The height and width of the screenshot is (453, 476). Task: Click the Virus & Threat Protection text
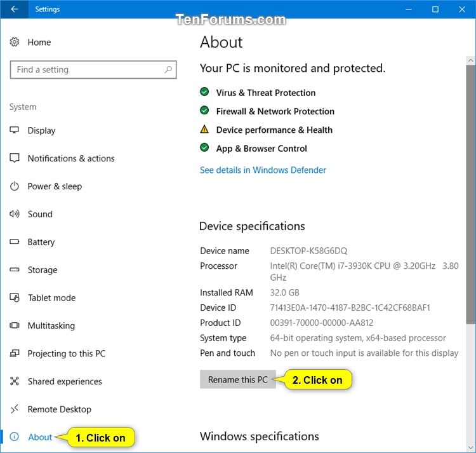tap(266, 93)
